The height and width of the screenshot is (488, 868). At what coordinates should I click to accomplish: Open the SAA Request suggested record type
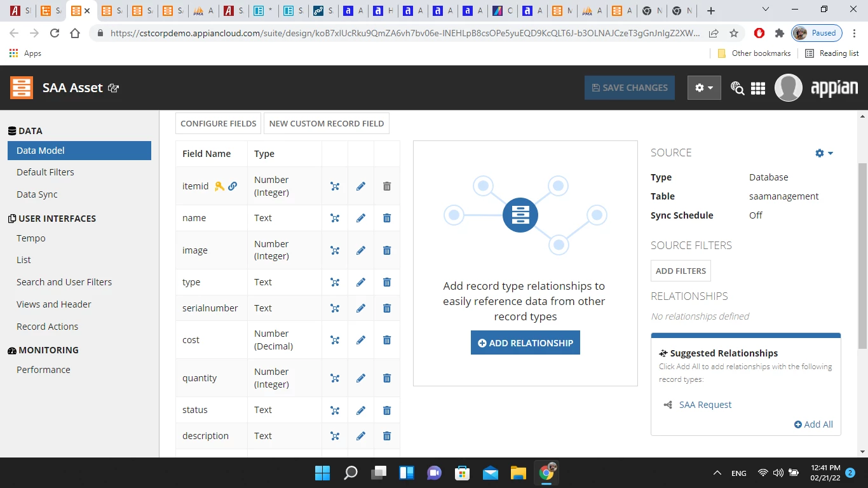pyautogui.click(x=705, y=405)
